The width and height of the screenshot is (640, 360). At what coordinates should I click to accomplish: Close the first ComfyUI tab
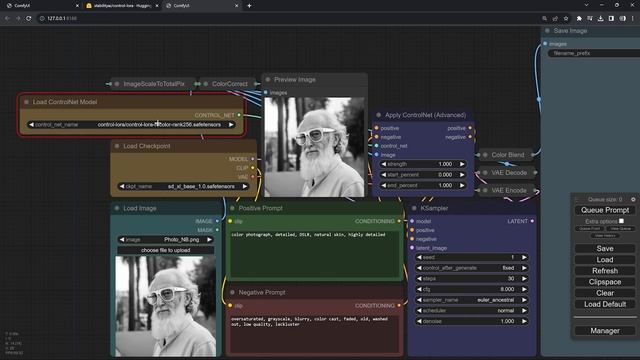pyautogui.click(x=77, y=6)
